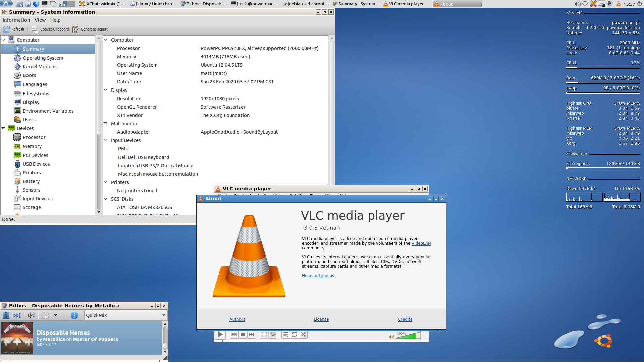Open the View menu in System Information
Image resolution: width=644 pixels, height=362 pixels.
pyautogui.click(x=40, y=20)
